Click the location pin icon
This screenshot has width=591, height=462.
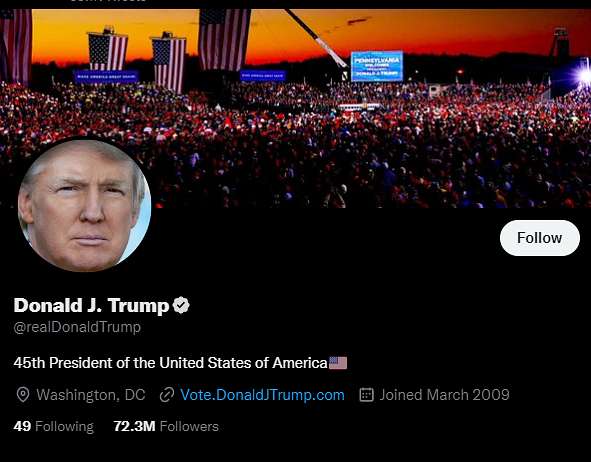tap(23, 395)
